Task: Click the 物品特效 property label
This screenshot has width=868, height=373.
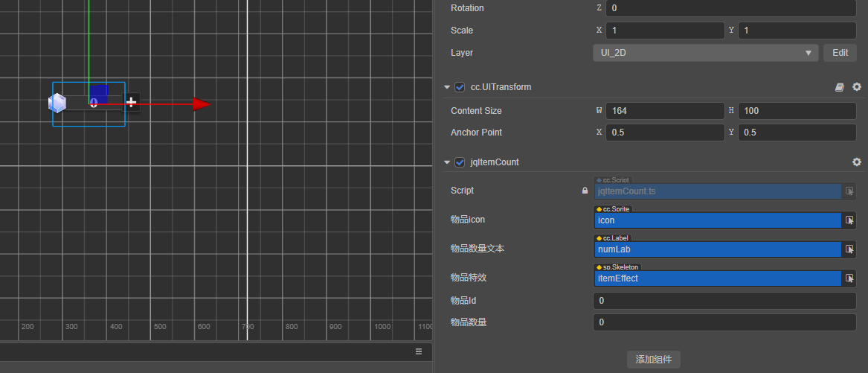Action: 469,278
